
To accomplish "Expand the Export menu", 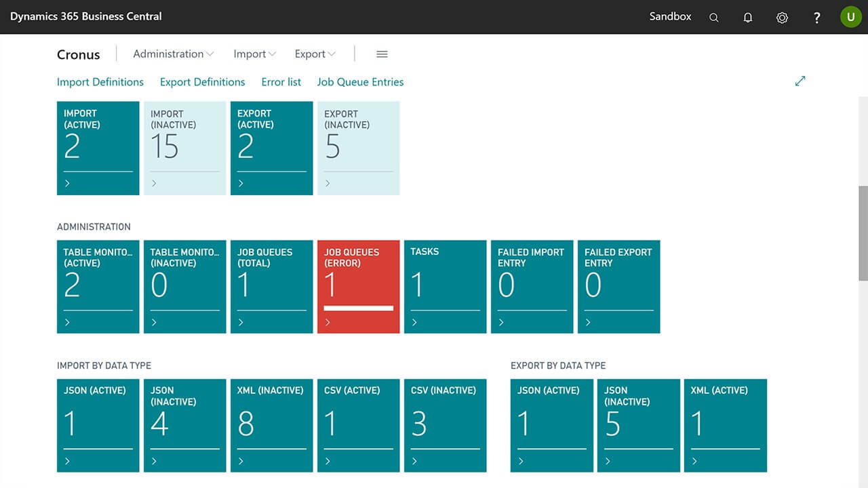I will click(x=315, y=54).
